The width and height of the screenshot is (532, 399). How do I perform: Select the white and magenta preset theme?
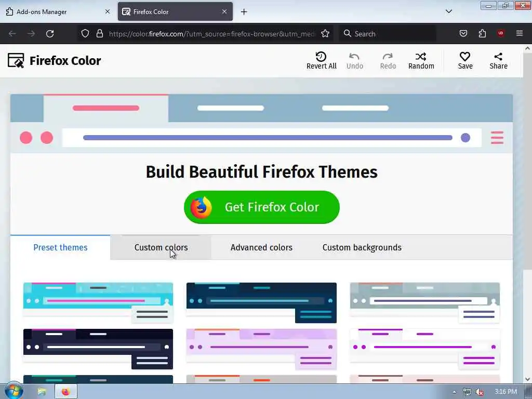pos(425,349)
